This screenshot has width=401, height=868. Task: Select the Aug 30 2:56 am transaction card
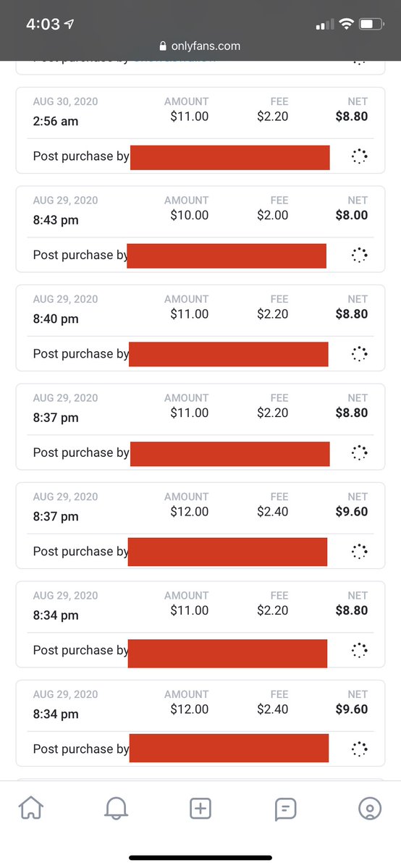click(x=200, y=130)
